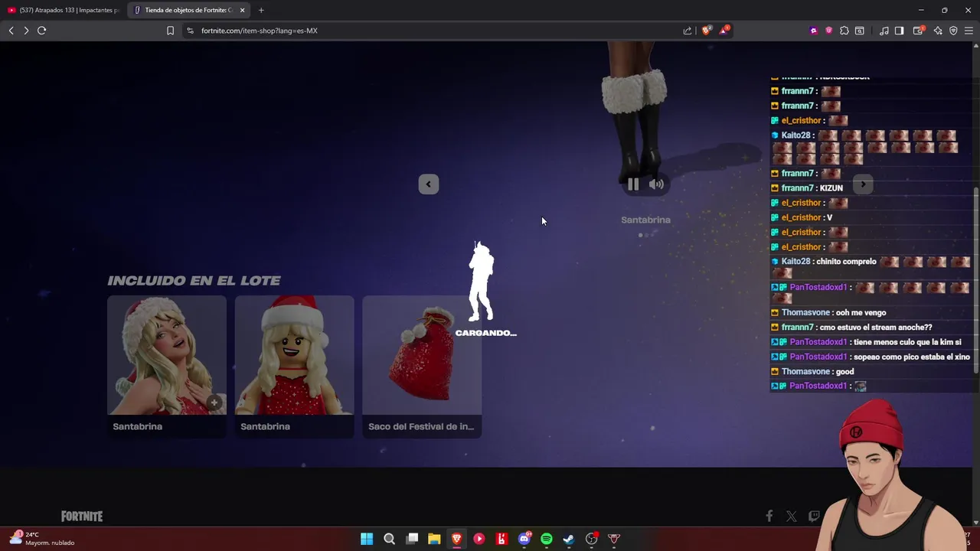Viewport: 980px width, 551px height.
Task: Click the 'INCLUIDO EN EL LOTE' heading
Action: [194, 281]
